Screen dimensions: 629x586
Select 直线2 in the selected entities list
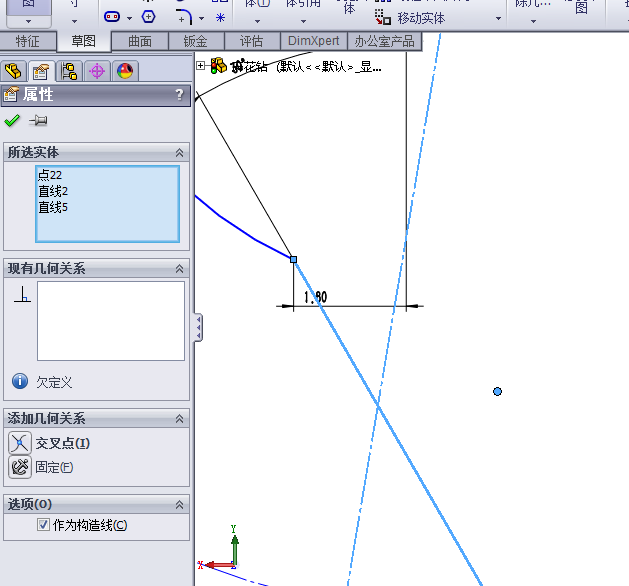coord(53,191)
